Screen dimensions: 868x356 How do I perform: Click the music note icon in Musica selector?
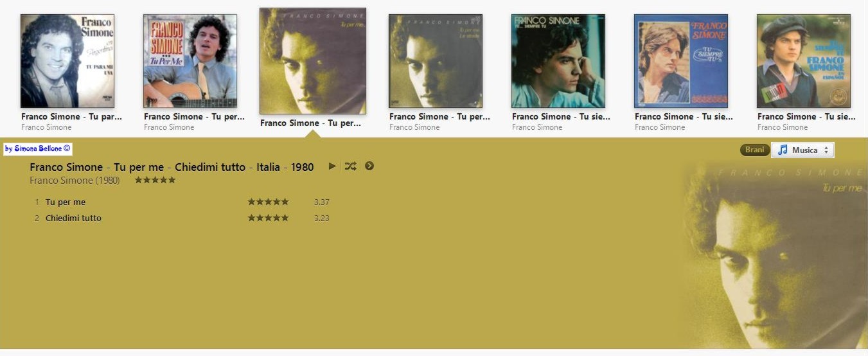(x=782, y=150)
